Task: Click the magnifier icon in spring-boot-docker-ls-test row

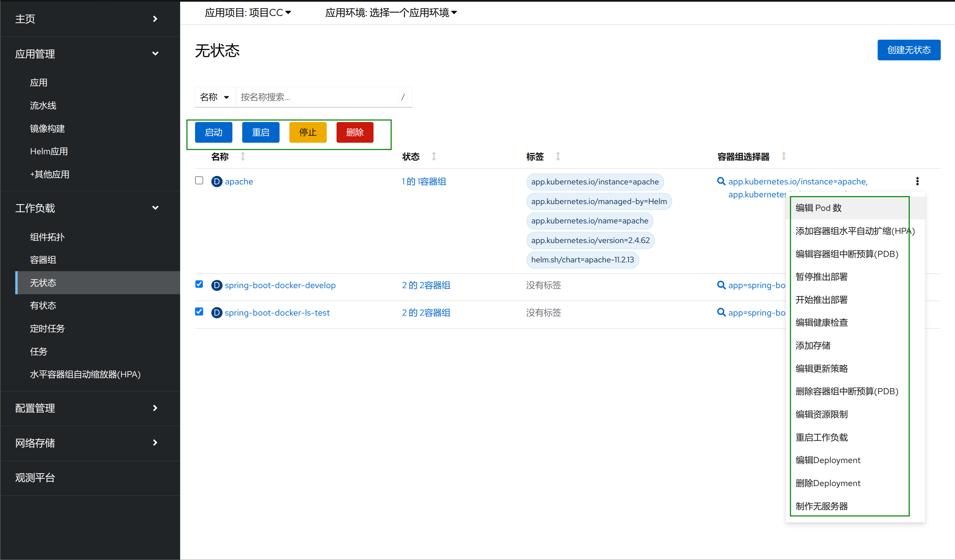Action: pyautogui.click(x=721, y=313)
